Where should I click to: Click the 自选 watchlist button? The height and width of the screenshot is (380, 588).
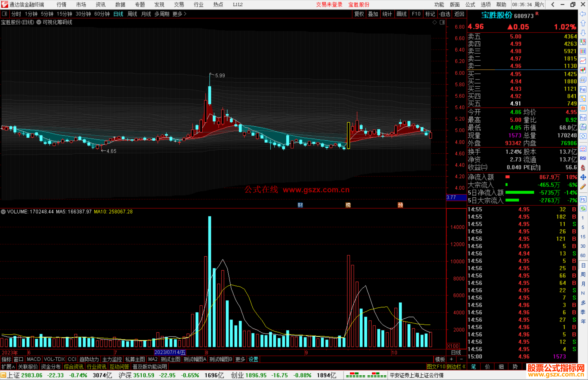pos(445,14)
